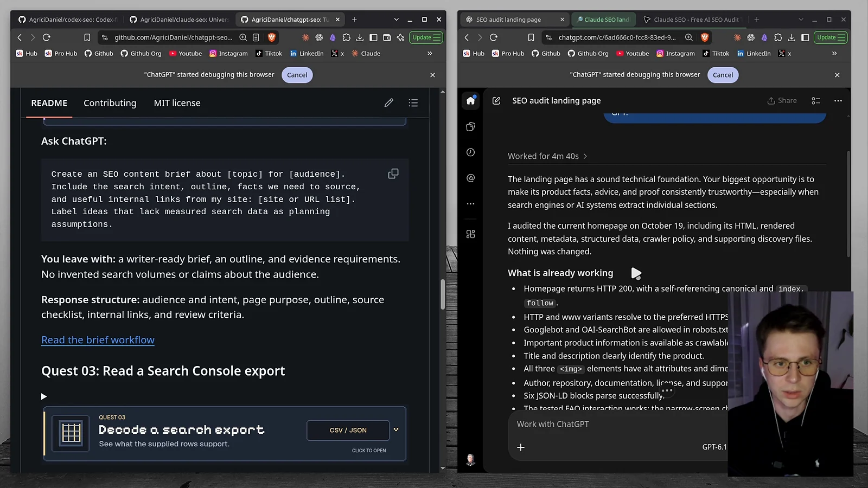Open the apps grid icon in ChatGPT sidebar
Screen dimensions: 868x488
click(x=470, y=234)
